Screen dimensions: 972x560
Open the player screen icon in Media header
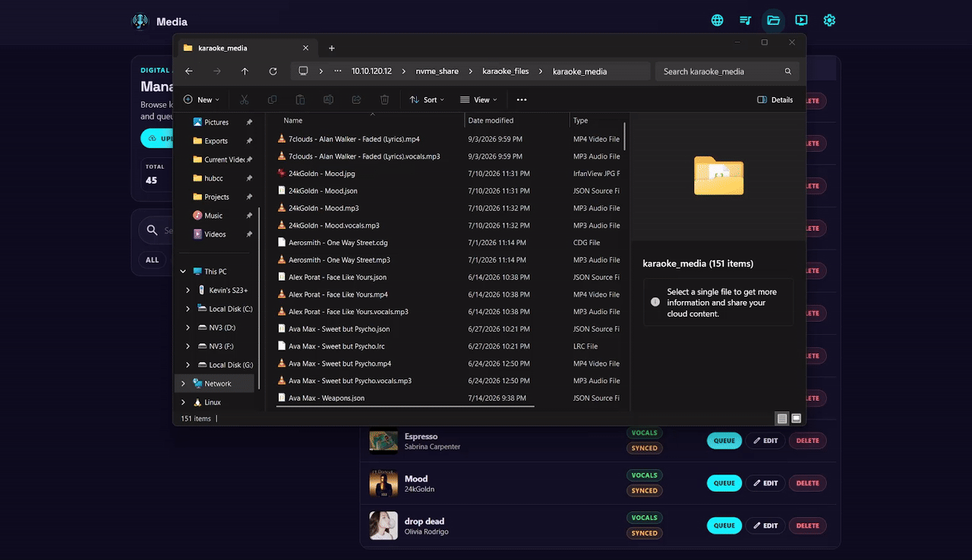coord(801,20)
